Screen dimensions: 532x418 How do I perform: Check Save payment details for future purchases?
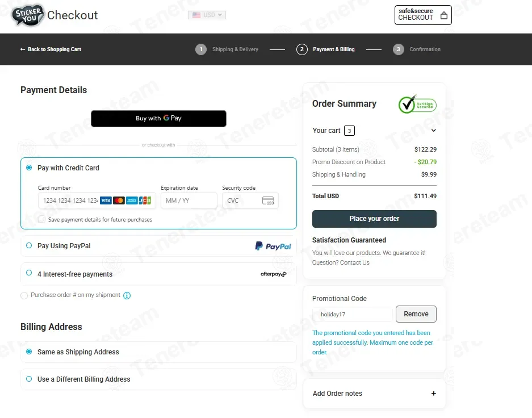click(x=42, y=219)
